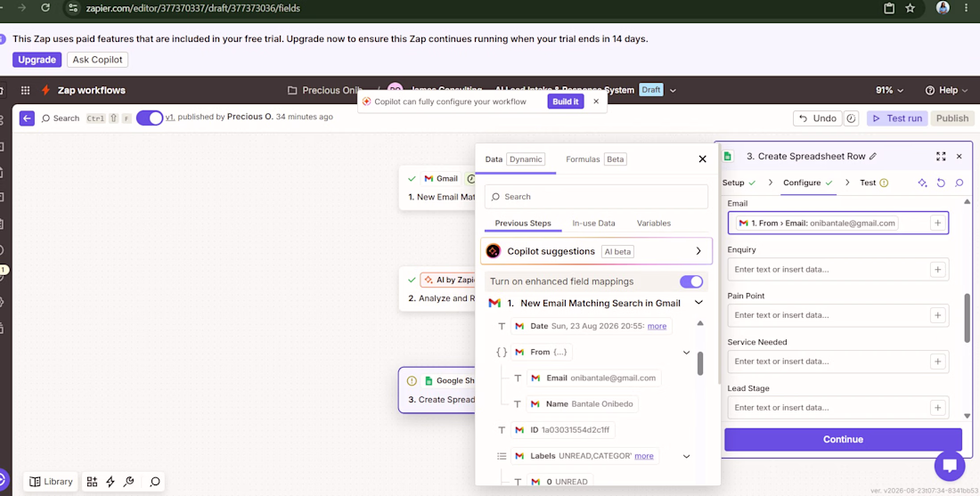Click the wrench tool icon in bottom toolbar
This screenshot has width=980, height=496.
(x=129, y=481)
